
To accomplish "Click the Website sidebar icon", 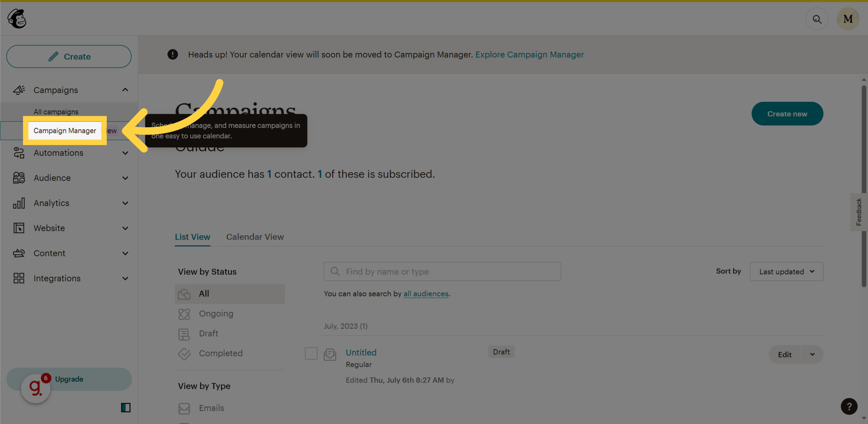I will pyautogui.click(x=18, y=228).
